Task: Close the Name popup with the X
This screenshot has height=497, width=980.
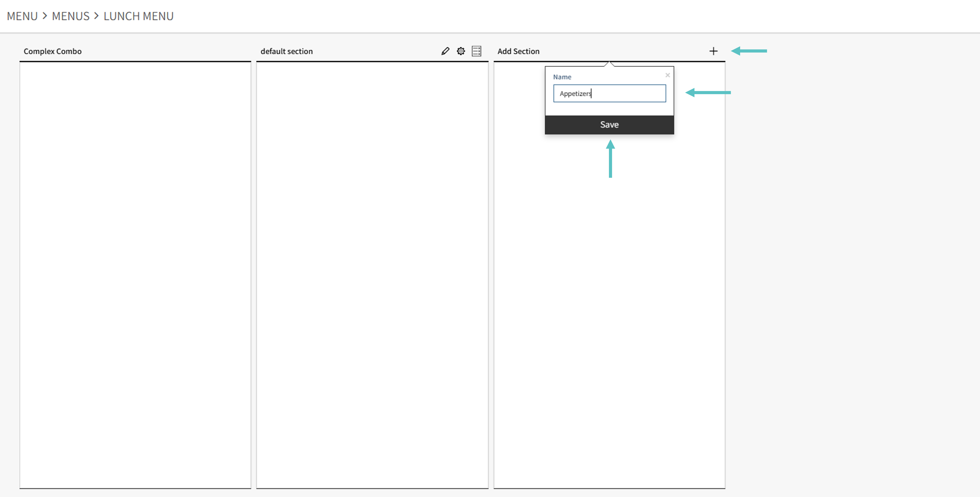Action: coord(667,75)
